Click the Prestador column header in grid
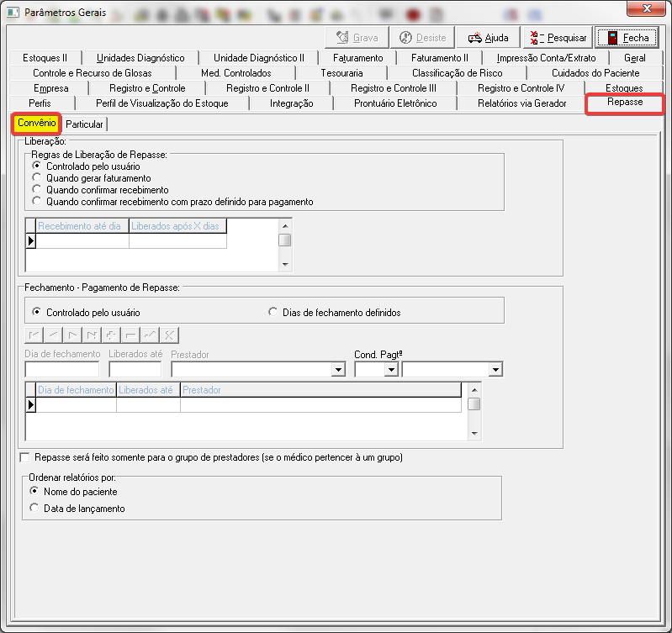The width and height of the screenshot is (672, 633). [x=320, y=390]
